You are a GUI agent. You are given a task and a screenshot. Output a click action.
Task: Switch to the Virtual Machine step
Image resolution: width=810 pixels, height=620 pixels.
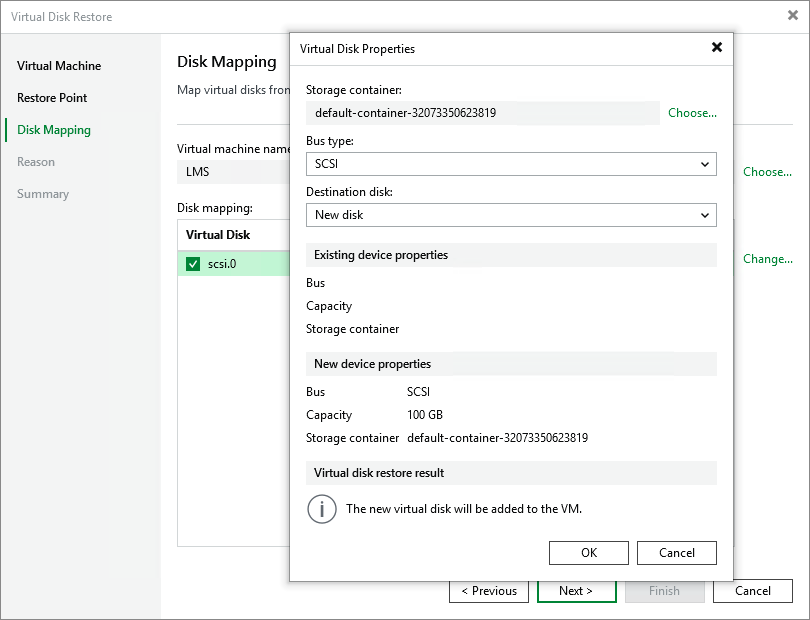point(58,66)
